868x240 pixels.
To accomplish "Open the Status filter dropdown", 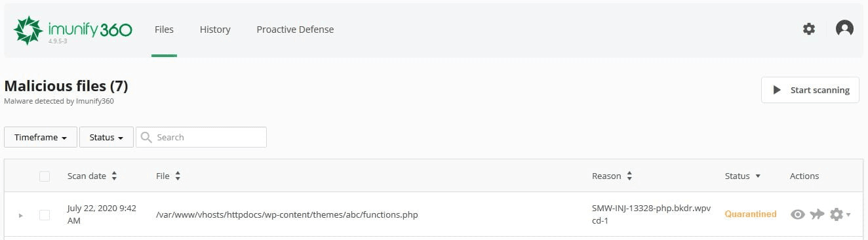I will point(106,137).
